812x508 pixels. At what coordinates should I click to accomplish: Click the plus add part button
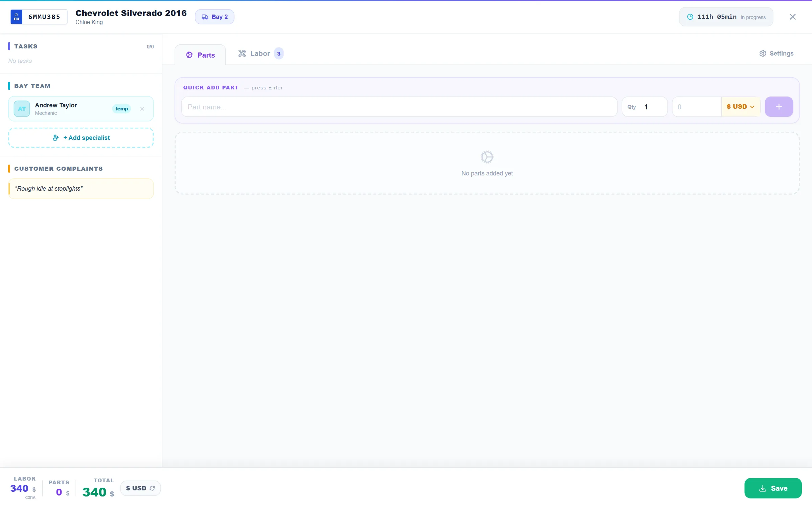[x=779, y=107]
